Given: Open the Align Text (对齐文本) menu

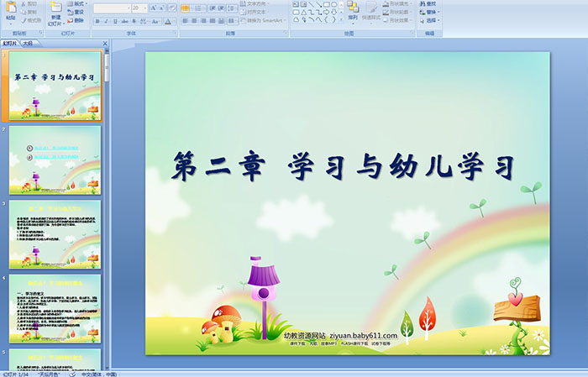Looking at the screenshot, I should click(x=255, y=12).
